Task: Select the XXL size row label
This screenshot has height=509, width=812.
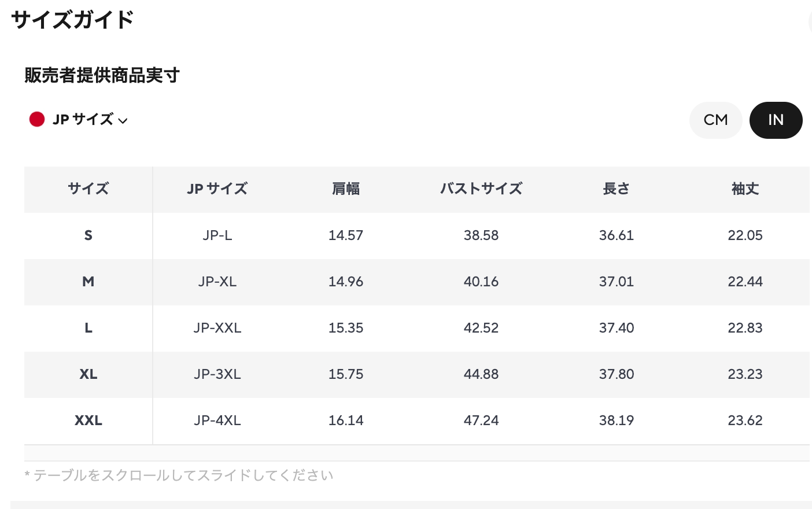Action: [x=88, y=421]
